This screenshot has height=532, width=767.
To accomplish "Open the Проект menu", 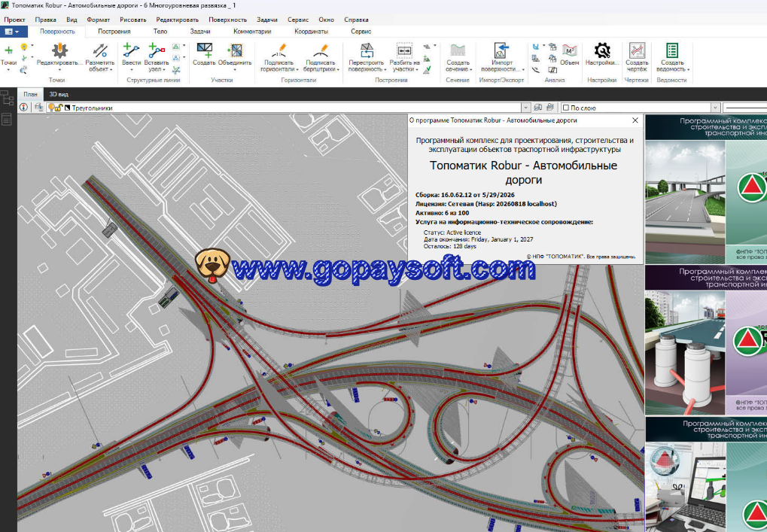I will [14, 20].
